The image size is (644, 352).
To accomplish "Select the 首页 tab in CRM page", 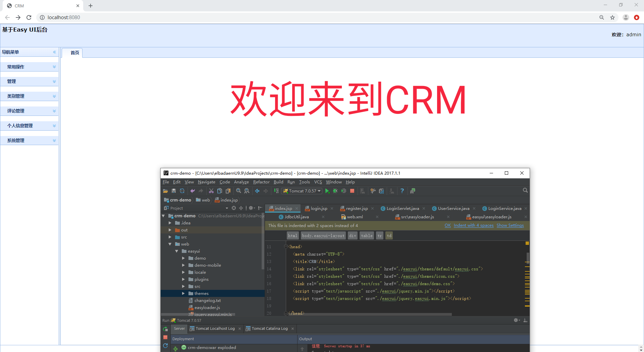I will [72, 53].
